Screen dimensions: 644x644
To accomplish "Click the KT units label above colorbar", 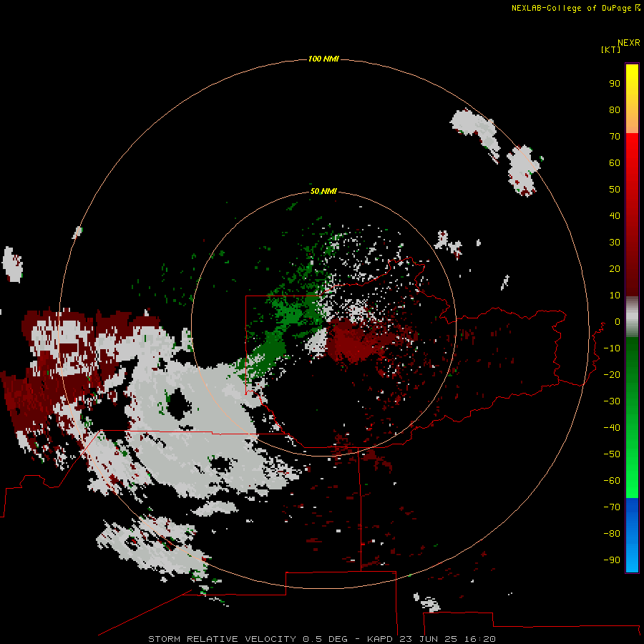I will [x=610, y=49].
